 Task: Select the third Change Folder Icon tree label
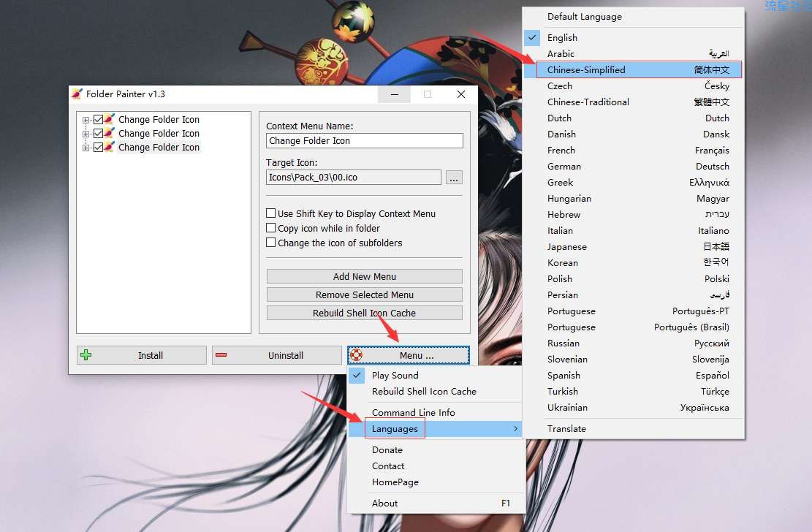point(159,147)
